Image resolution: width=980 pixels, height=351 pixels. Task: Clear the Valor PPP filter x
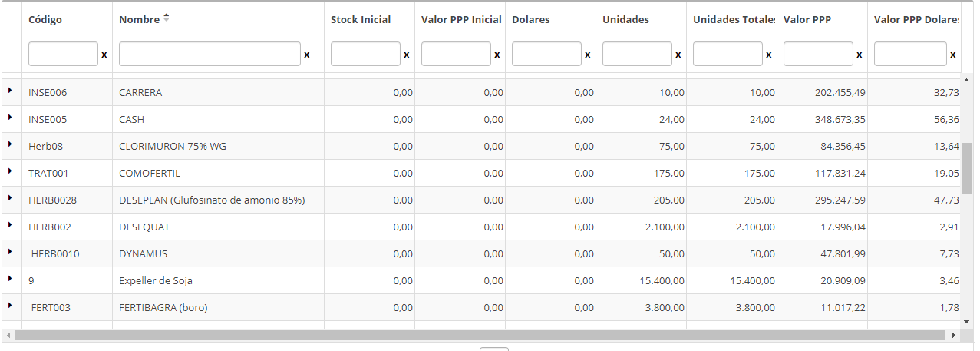tap(860, 55)
